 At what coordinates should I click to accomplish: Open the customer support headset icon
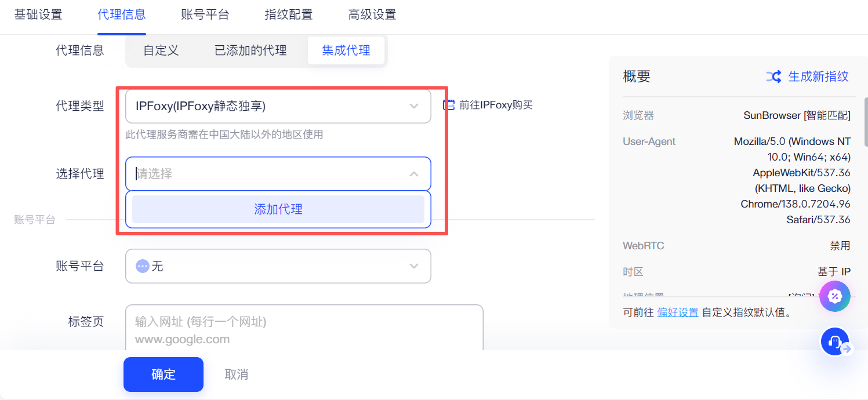835,341
